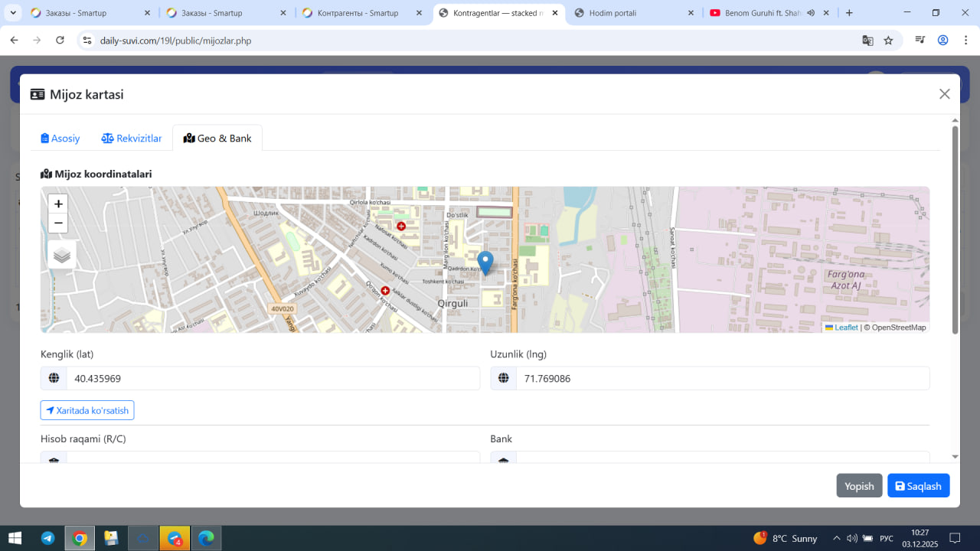Save the card with Saqlash
Viewport: 980px width, 551px height.
point(918,486)
